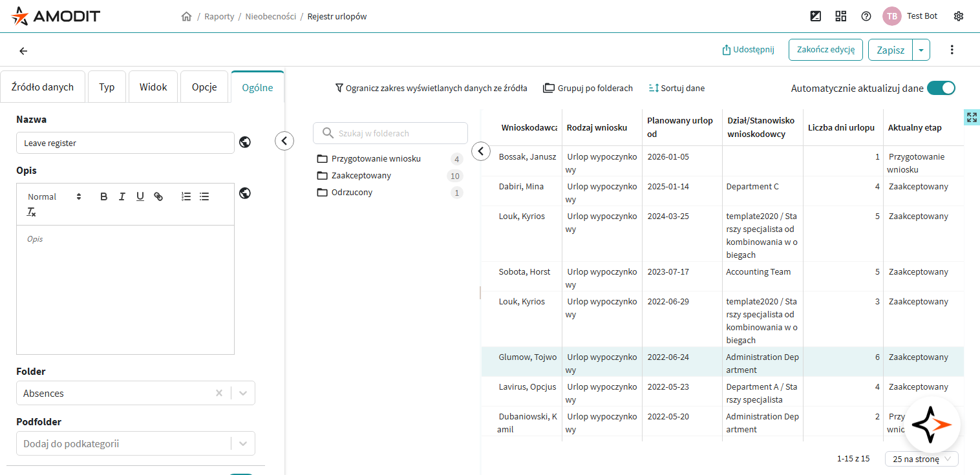Switch to the Źródło danych tab
Image resolution: width=980 pixels, height=475 pixels.
coord(43,87)
